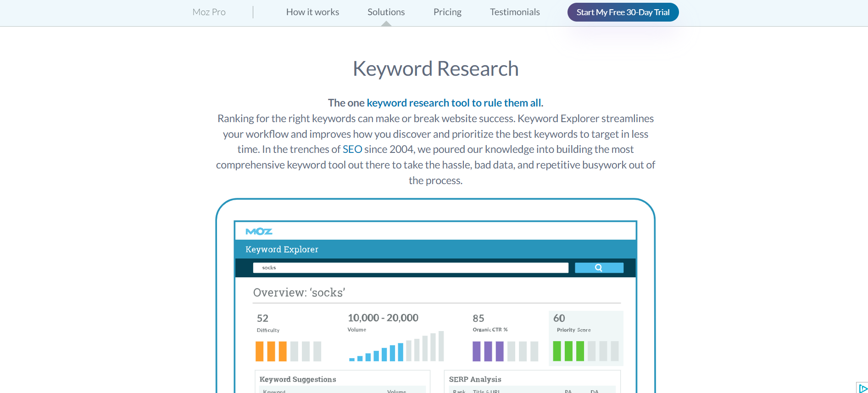Click the 85 Organic CTR value
This screenshot has height=393, width=868.
coord(479,318)
